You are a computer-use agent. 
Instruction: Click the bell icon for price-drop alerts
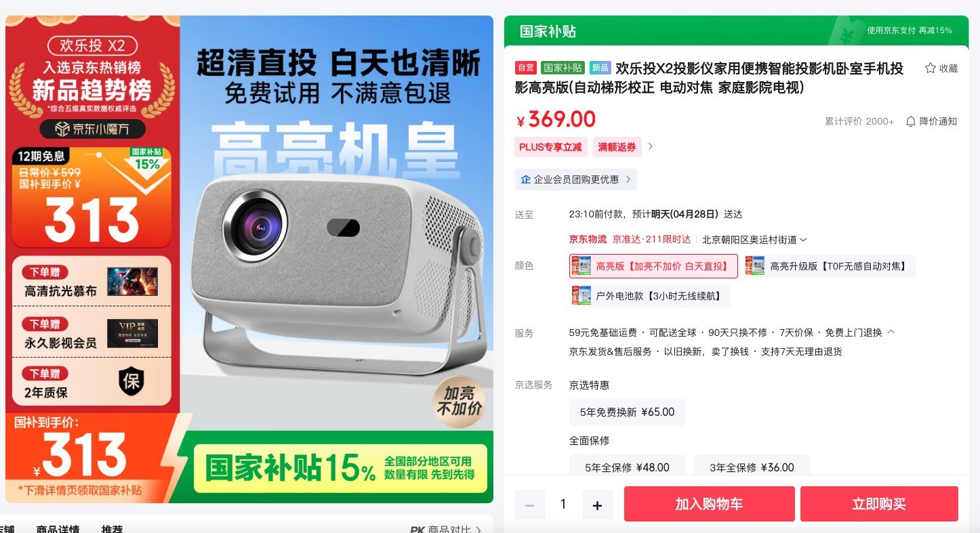click(x=911, y=121)
